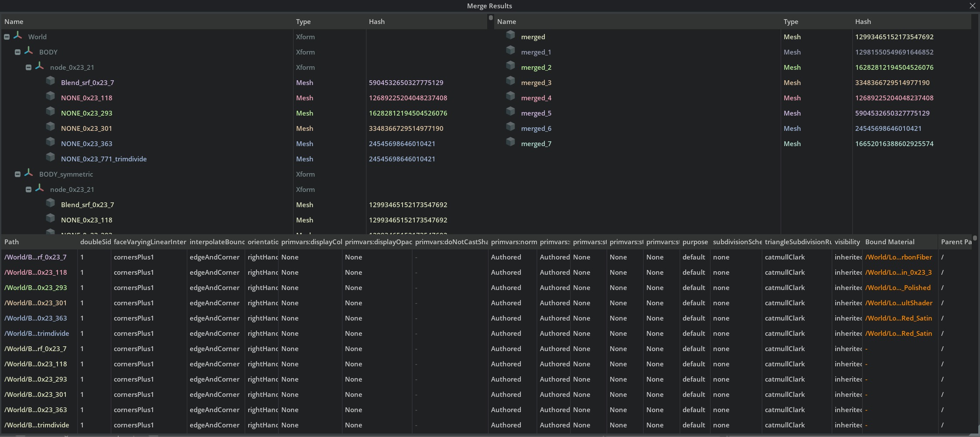Click mesh icon of merged_1
Image resolution: width=980 pixels, height=437 pixels.
pyautogui.click(x=511, y=51)
